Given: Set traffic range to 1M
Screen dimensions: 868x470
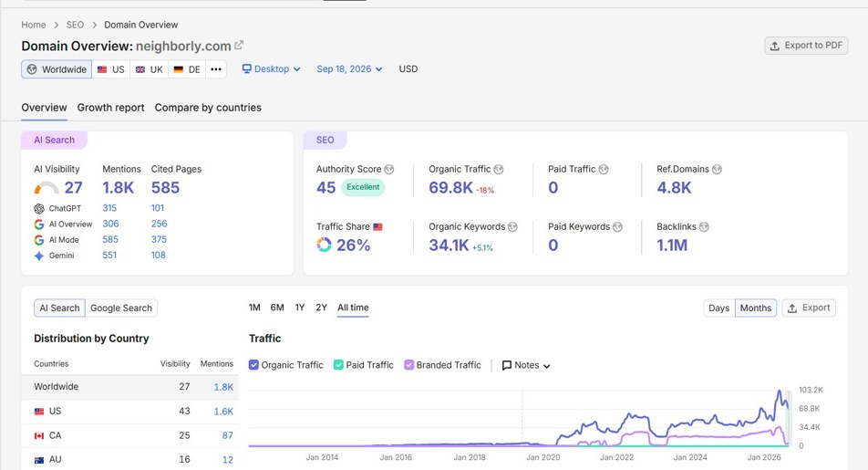Looking at the screenshot, I should [254, 308].
